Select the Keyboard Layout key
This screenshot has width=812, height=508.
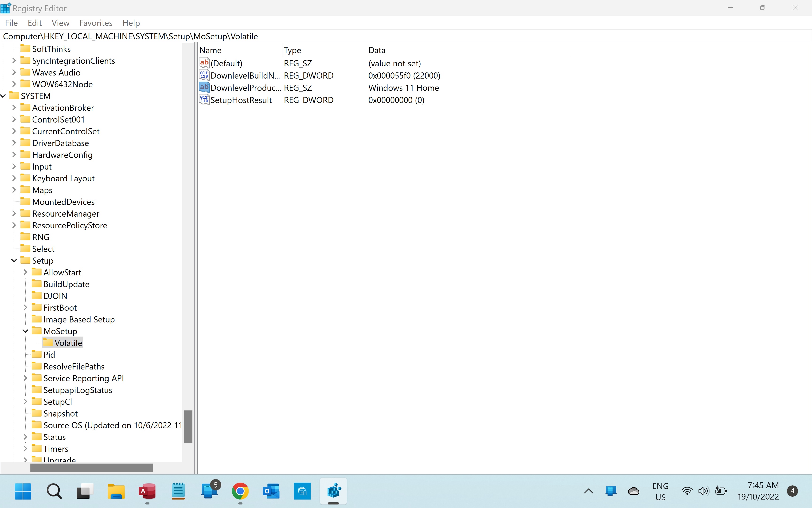point(63,178)
